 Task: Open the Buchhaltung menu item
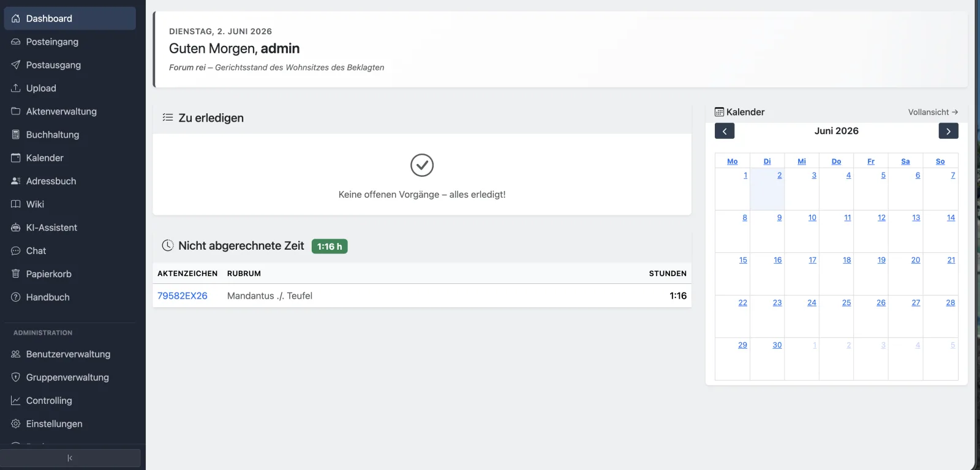70,135
